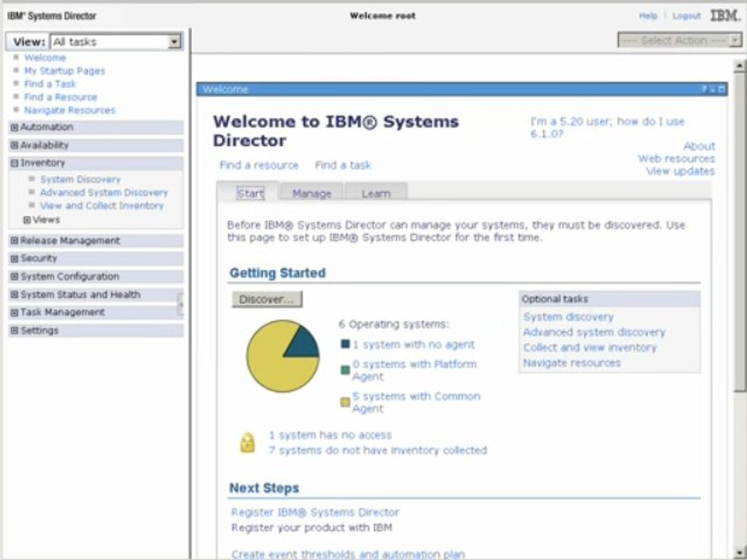Open Find a Resource in navigation

click(61, 97)
